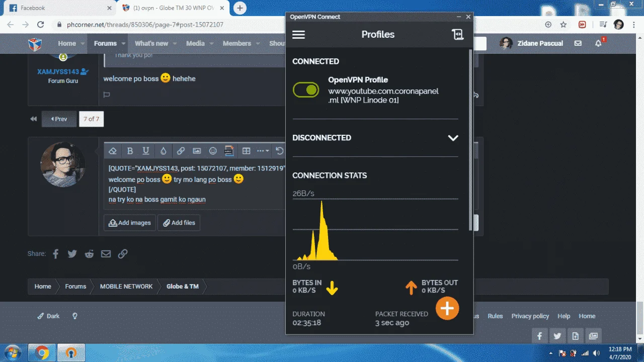
Task: Share thread via Facebook icon
Action: pyautogui.click(x=56, y=254)
